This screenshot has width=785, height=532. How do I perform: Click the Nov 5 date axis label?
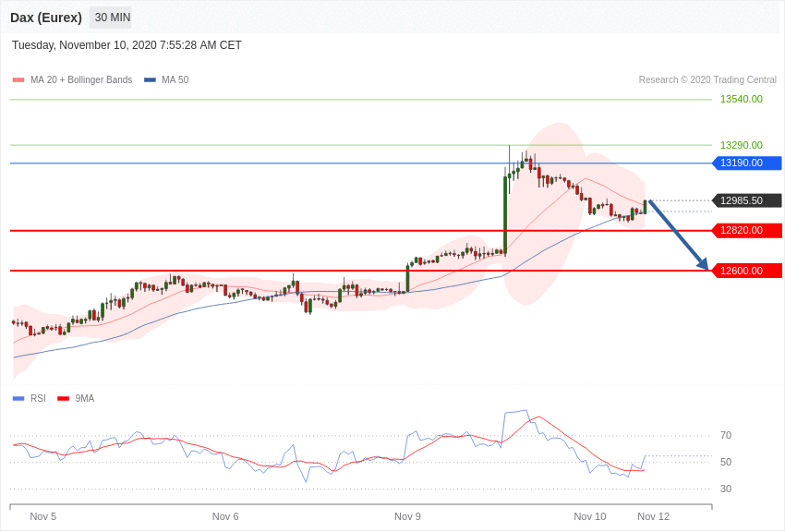coord(43,516)
